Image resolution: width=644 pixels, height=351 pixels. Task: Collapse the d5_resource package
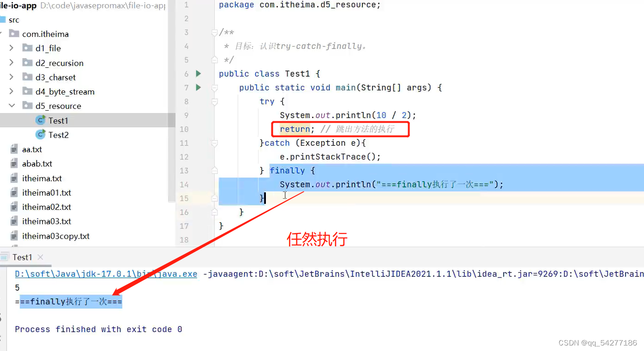pos(12,106)
